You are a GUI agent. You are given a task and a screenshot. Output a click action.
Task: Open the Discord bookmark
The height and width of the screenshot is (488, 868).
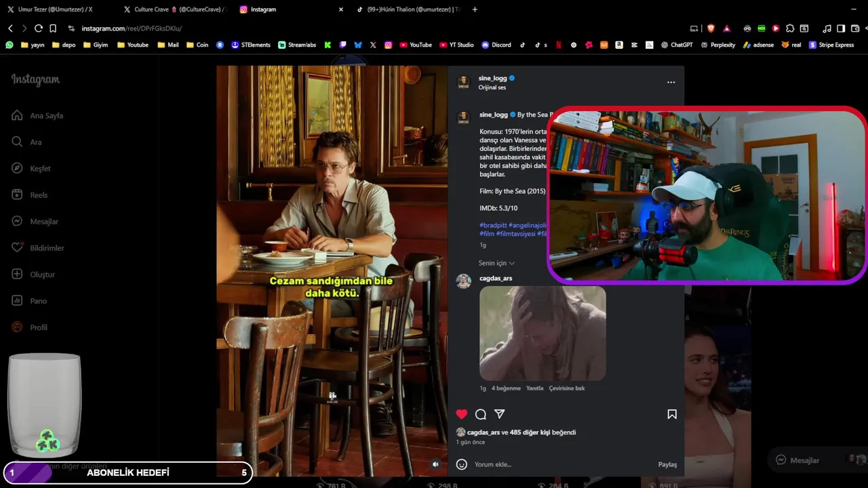click(496, 45)
